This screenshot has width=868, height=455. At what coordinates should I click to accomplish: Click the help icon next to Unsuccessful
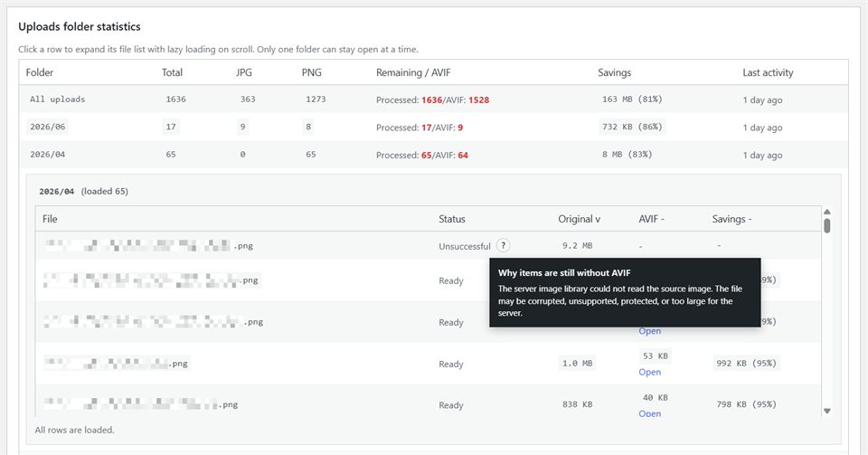click(503, 245)
